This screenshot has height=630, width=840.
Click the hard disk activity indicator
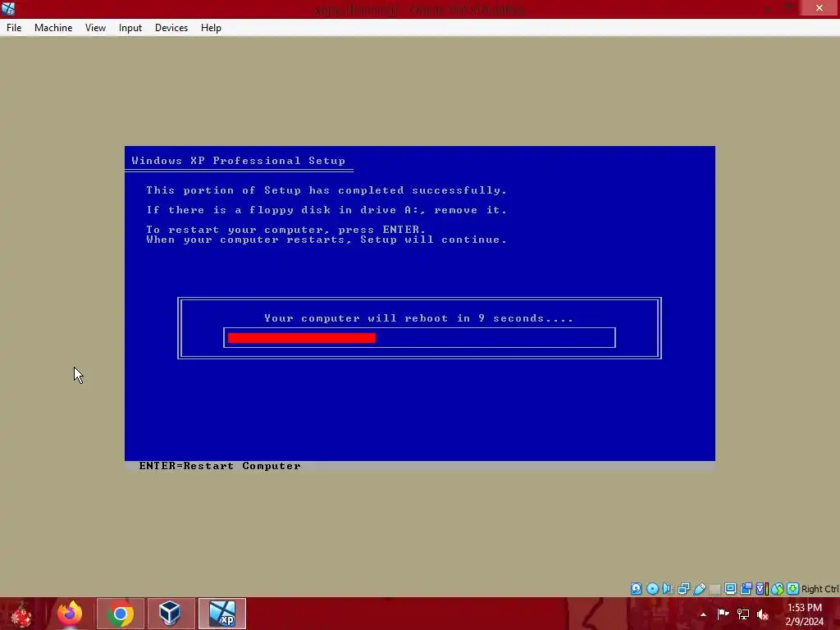tap(636, 589)
